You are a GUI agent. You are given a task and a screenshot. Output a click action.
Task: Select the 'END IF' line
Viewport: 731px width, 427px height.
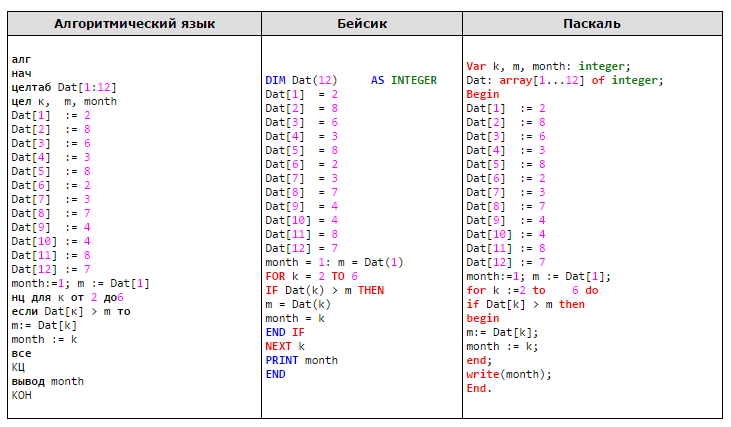click(x=285, y=332)
